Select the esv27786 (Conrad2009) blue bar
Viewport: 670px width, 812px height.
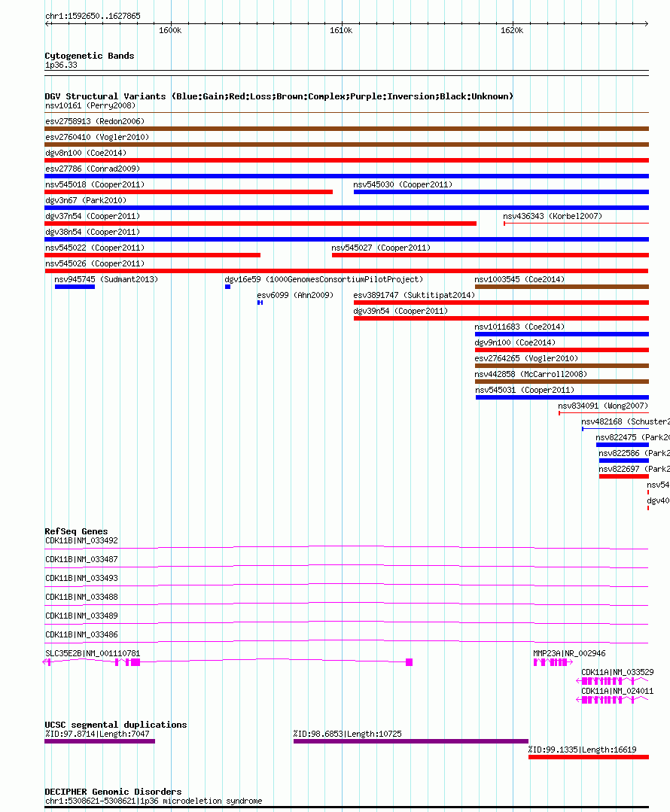(x=346, y=176)
